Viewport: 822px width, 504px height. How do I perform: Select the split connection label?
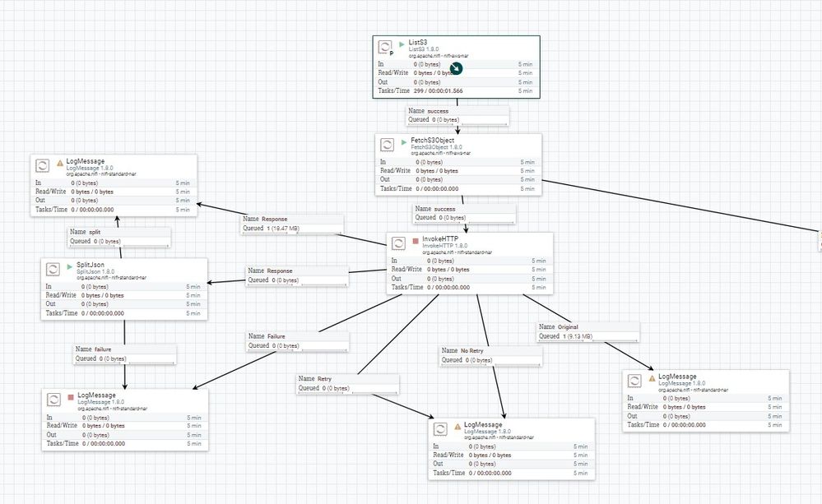pos(119,237)
